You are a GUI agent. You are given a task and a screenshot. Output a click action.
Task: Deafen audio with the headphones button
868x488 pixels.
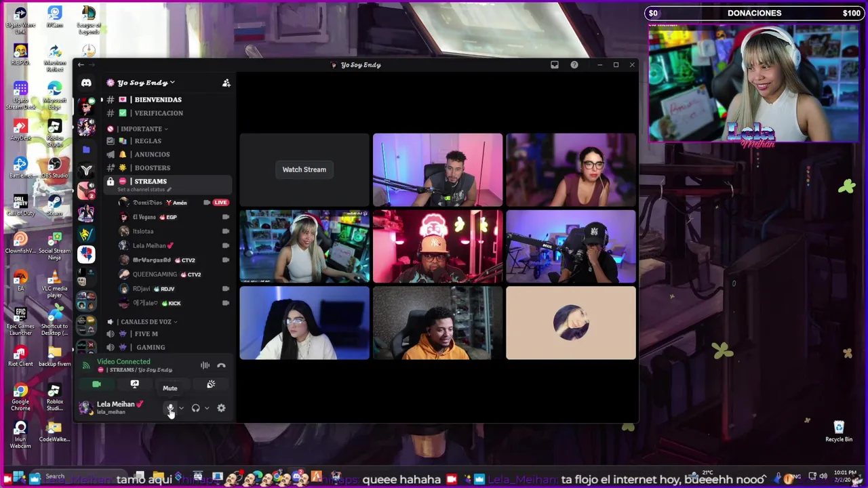pos(195,408)
